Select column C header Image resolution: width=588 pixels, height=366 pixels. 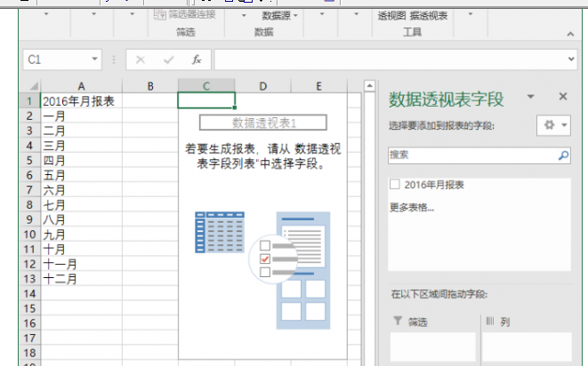click(x=206, y=86)
